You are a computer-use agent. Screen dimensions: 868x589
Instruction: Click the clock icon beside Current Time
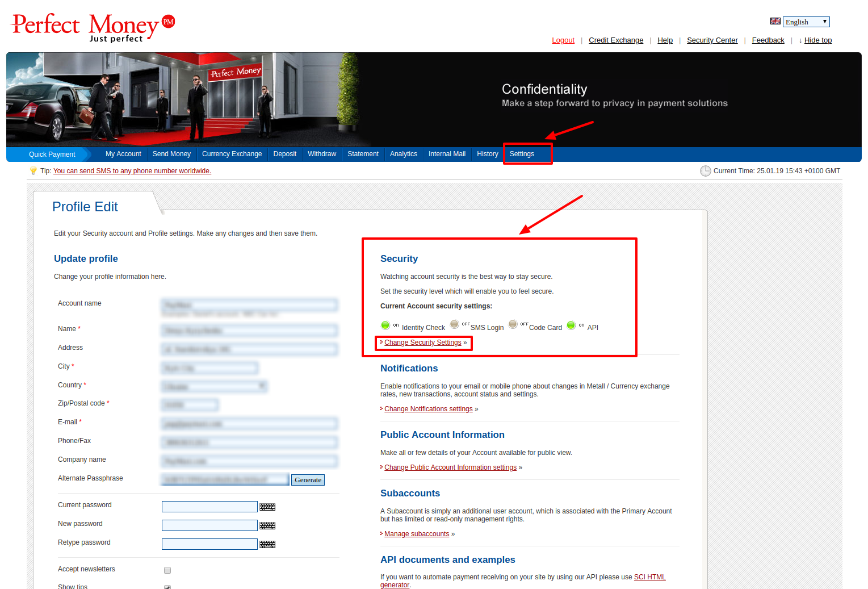tap(705, 171)
